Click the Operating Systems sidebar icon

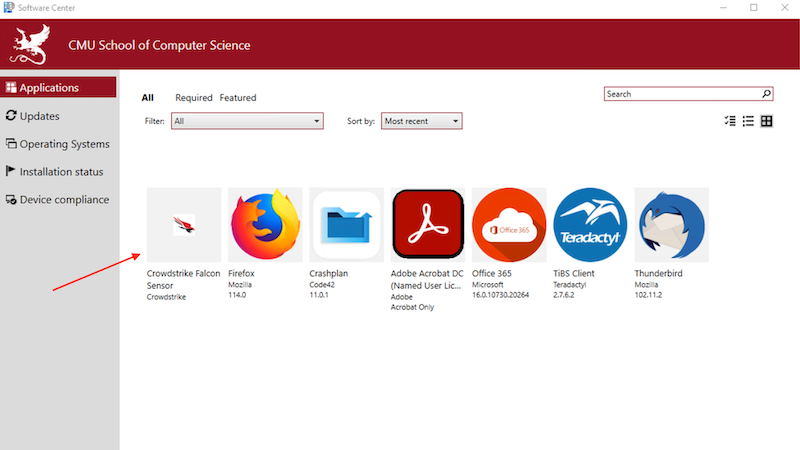[11, 143]
